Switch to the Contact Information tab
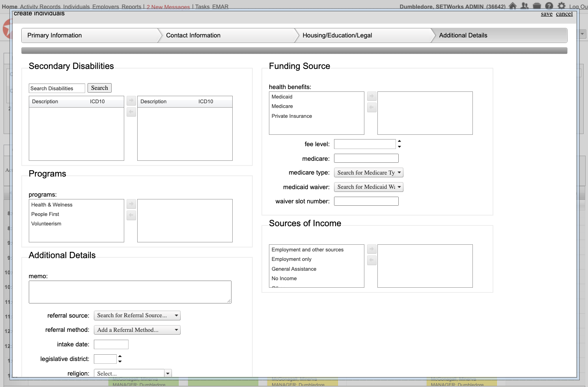588x387 pixels. click(228, 35)
